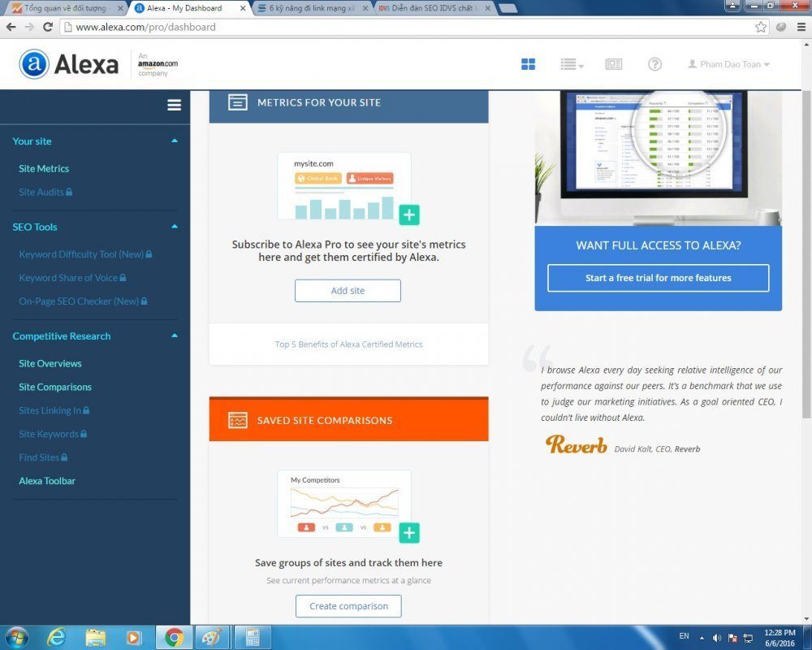Switch to the Tổng quan về đối tượng tab
Image resolution: width=812 pixels, height=650 pixels.
click(67, 8)
